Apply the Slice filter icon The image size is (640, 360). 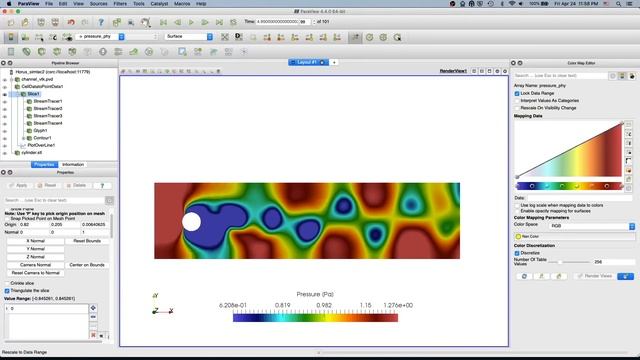click(x=57, y=52)
